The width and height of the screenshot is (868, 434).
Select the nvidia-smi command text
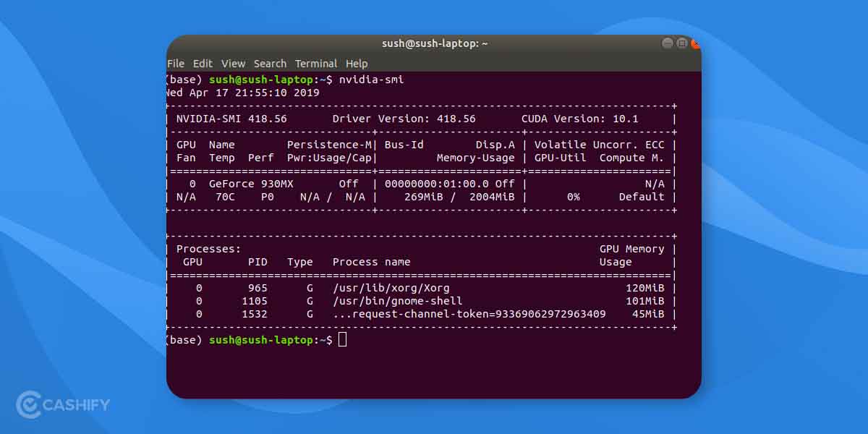click(x=374, y=80)
